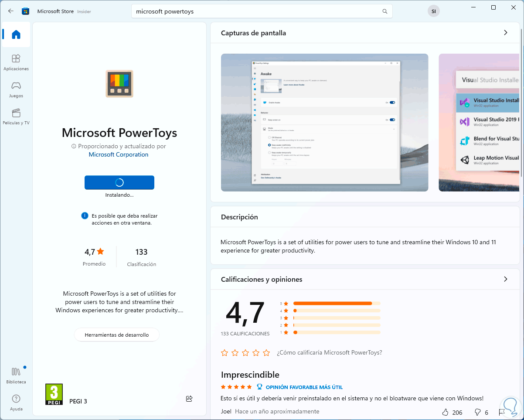Share the app via share icon
This screenshot has width=524, height=420.
pos(189,399)
